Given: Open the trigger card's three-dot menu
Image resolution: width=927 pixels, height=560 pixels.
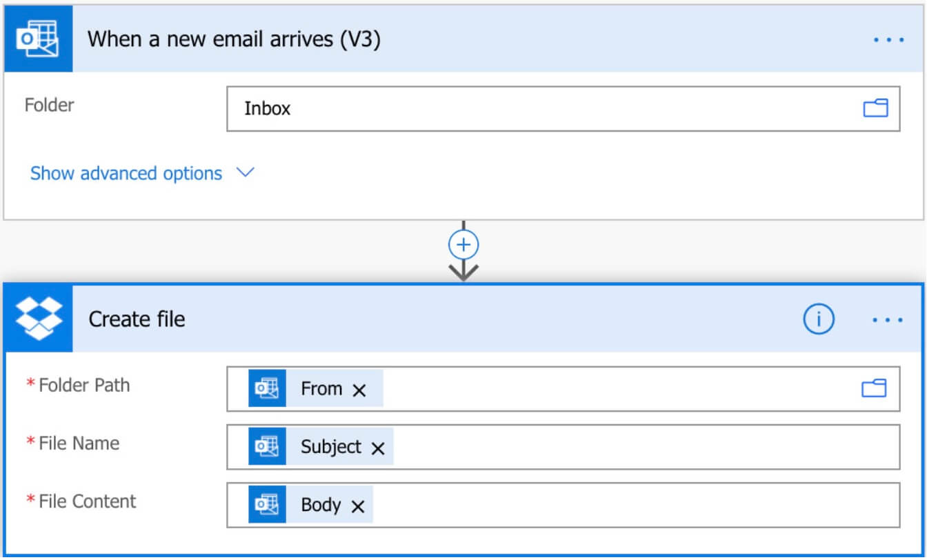Looking at the screenshot, I should click(888, 39).
